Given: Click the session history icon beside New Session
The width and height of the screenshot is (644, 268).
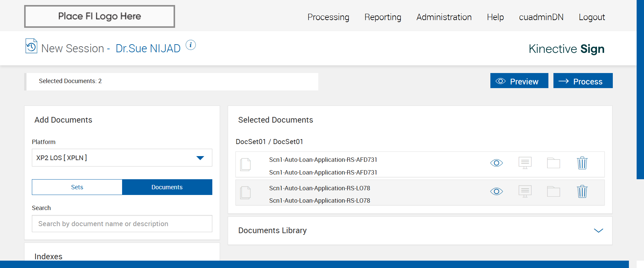Looking at the screenshot, I should (31, 46).
